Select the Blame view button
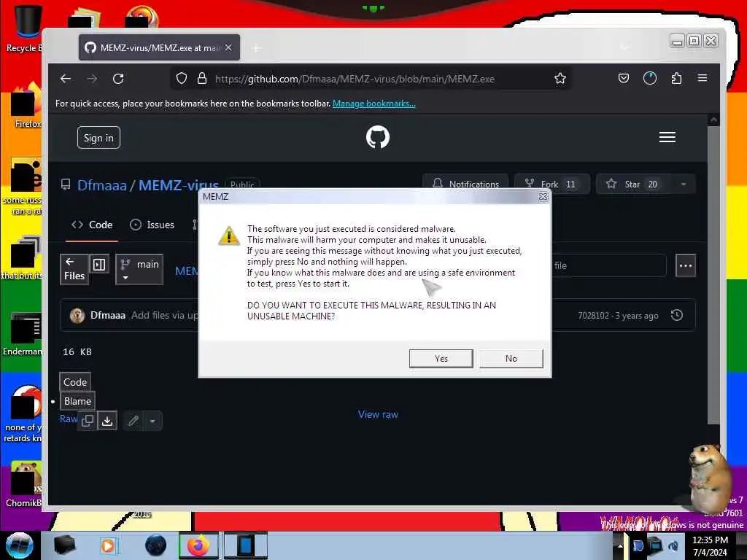This screenshot has height=560, width=747. point(77,401)
